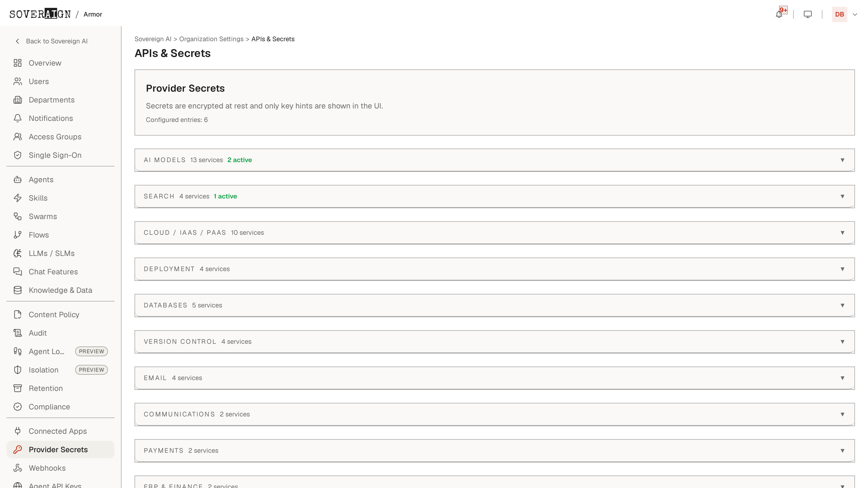Click the Flows branch icon
868x488 pixels.
[18, 235]
